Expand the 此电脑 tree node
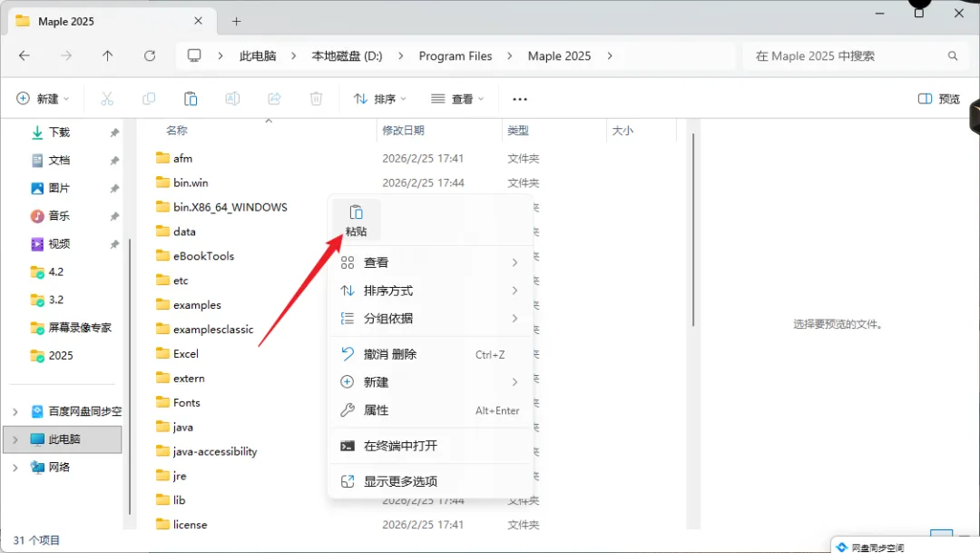 (x=15, y=439)
